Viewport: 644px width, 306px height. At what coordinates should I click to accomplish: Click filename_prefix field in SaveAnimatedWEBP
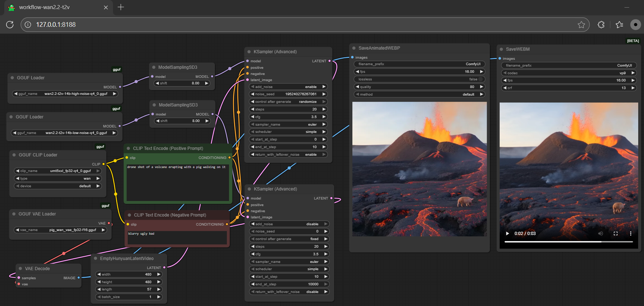click(x=419, y=64)
